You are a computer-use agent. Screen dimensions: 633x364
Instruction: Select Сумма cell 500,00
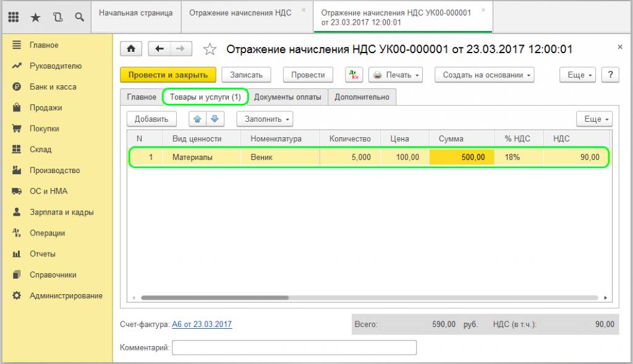tap(462, 157)
